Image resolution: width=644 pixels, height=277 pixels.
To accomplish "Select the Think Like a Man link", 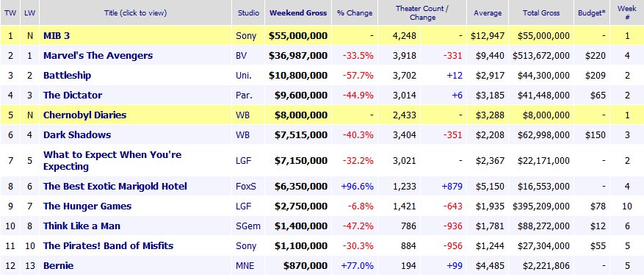I will tap(82, 226).
